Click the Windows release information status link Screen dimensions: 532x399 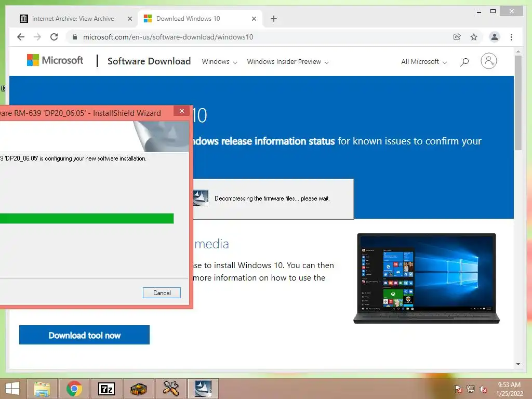pos(264,141)
